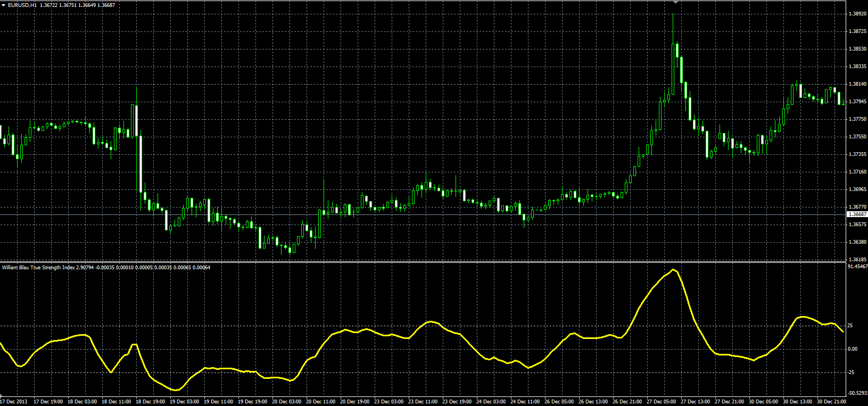Click the 1.36575 price axis label
Screen dimensions: 868x406
[x=857, y=225]
